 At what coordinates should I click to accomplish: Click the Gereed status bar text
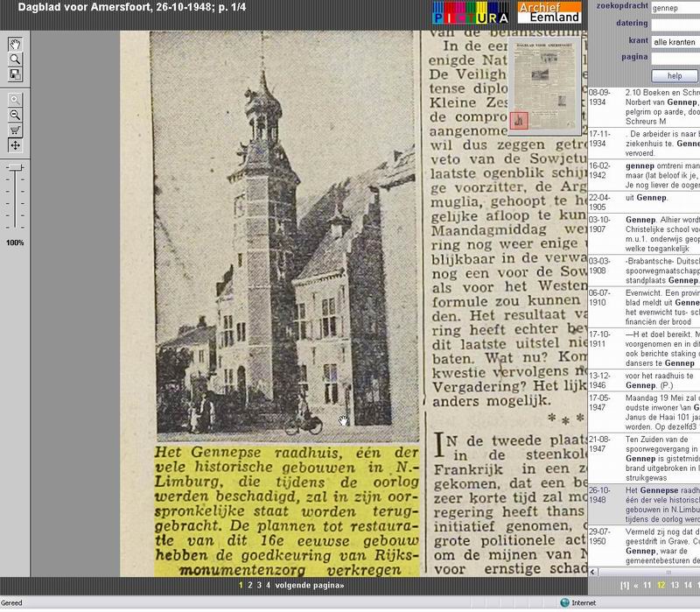[11, 603]
